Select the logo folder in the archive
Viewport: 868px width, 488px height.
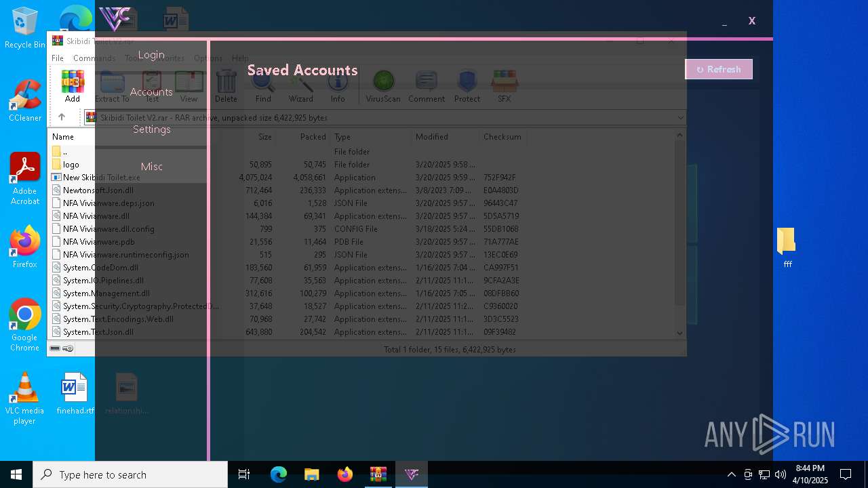point(71,165)
